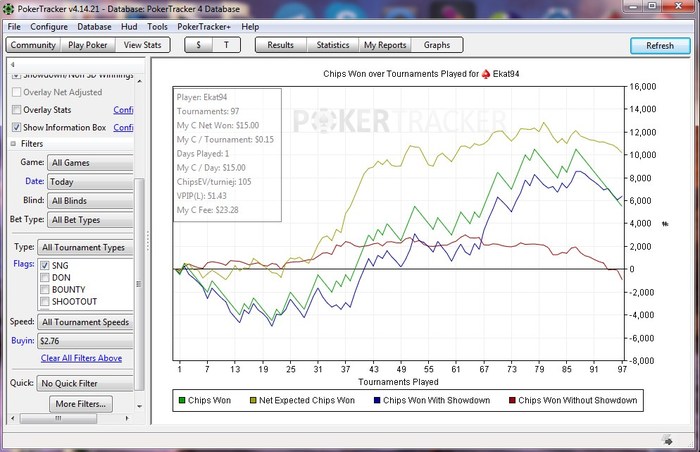Check the BOUNTY flag

[45, 290]
